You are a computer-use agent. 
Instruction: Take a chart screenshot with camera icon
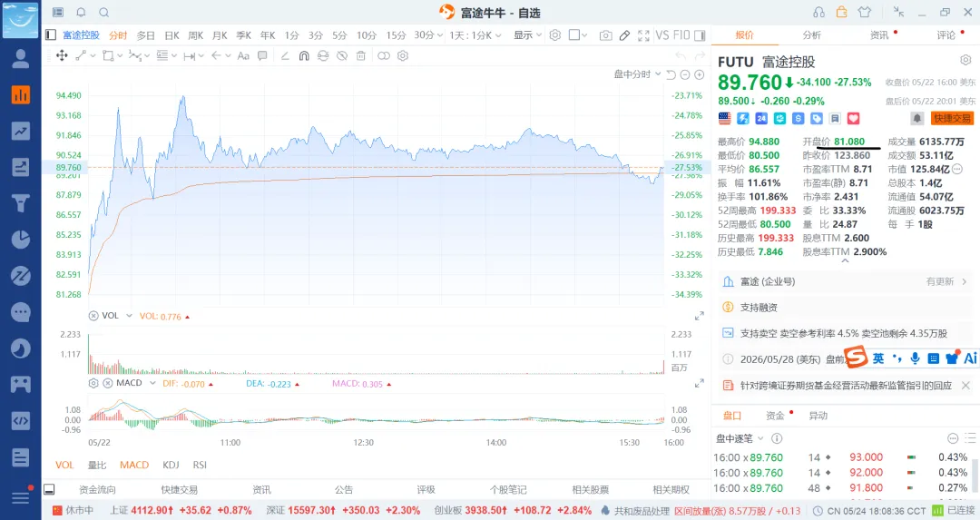605,35
